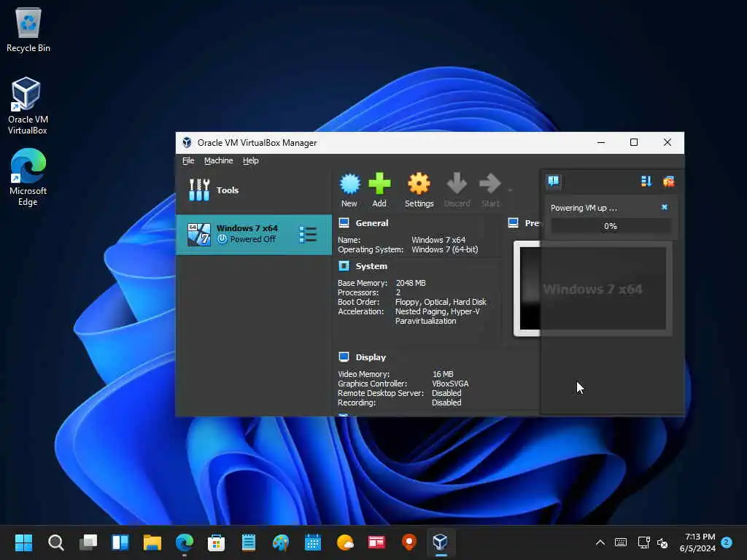Select the Windows 7 x64 virtual machine
Image resolution: width=747 pixels, height=560 pixels.
(254, 234)
